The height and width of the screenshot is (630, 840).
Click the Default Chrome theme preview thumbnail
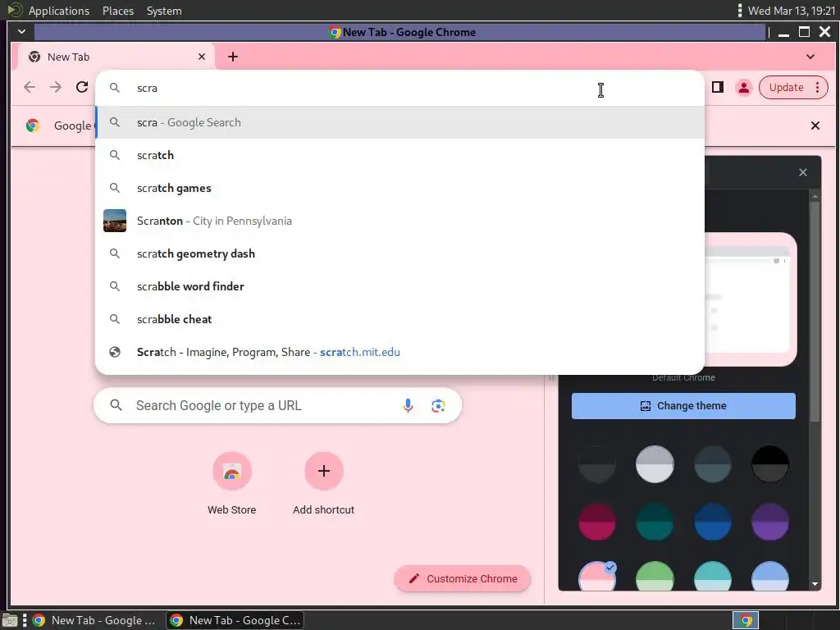(750, 299)
